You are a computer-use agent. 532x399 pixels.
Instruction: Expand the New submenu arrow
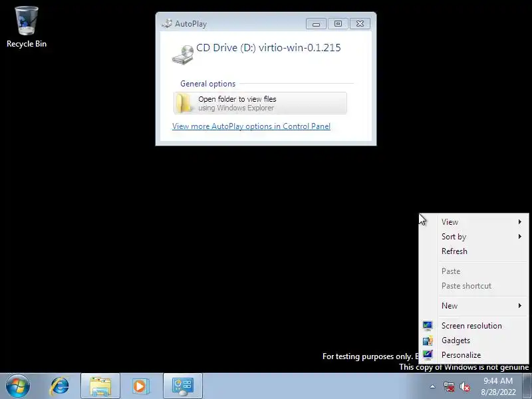click(x=520, y=306)
